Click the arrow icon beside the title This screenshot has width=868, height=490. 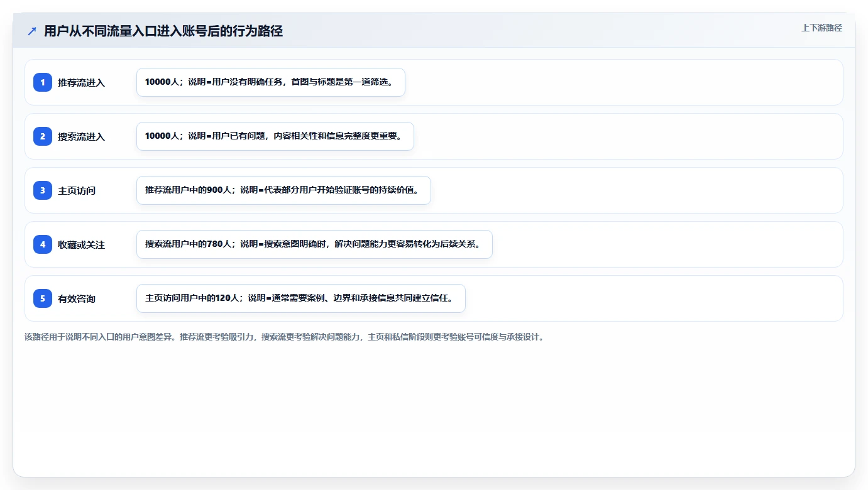click(32, 31)
